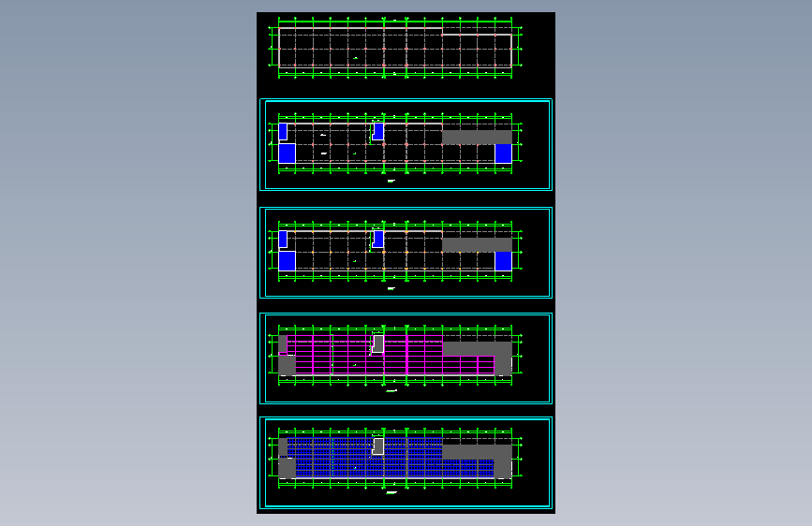
Task: Click the large blue room at left of third plan
Action: coord(287,261)
